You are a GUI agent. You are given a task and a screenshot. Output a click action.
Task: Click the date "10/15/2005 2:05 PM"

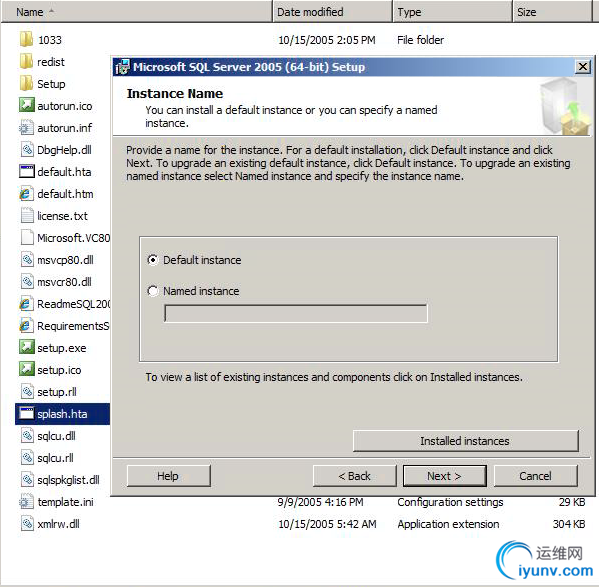click(327, 40)
